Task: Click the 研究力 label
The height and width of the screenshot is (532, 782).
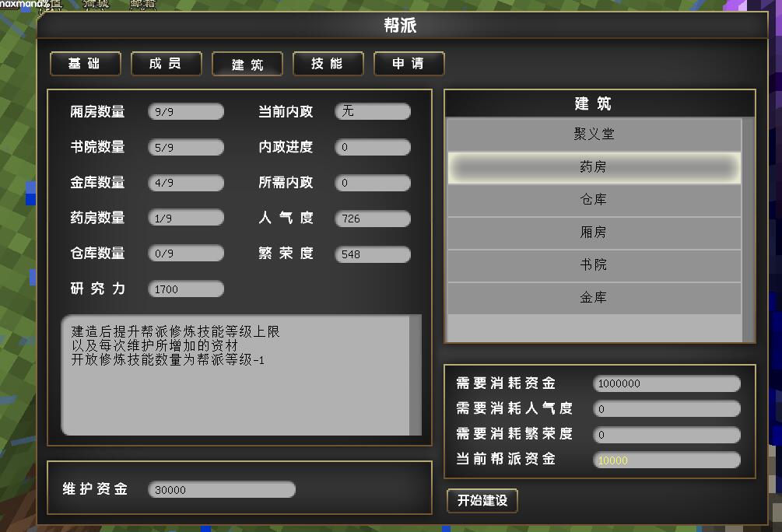Action: pyautogui.click(x=97, y=289)
